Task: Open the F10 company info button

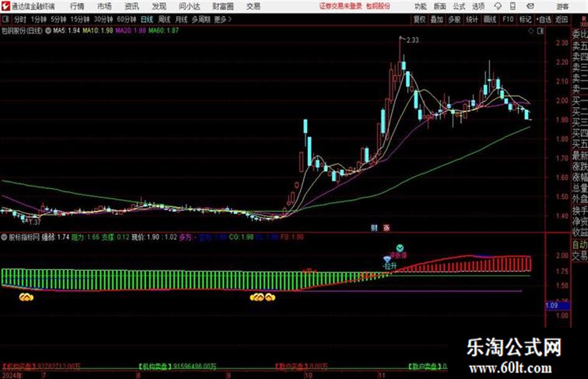Action: click(508, 19)
